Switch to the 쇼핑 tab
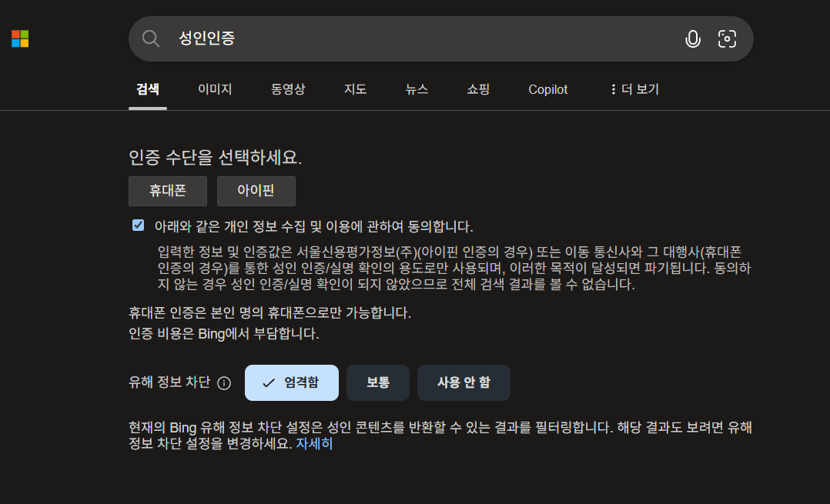 (478, 89)
